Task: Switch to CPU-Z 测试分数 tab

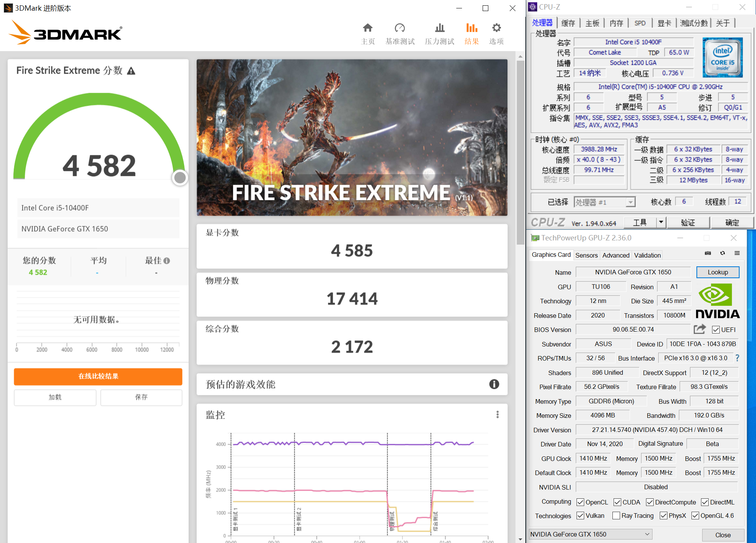Action: point(694,23)
